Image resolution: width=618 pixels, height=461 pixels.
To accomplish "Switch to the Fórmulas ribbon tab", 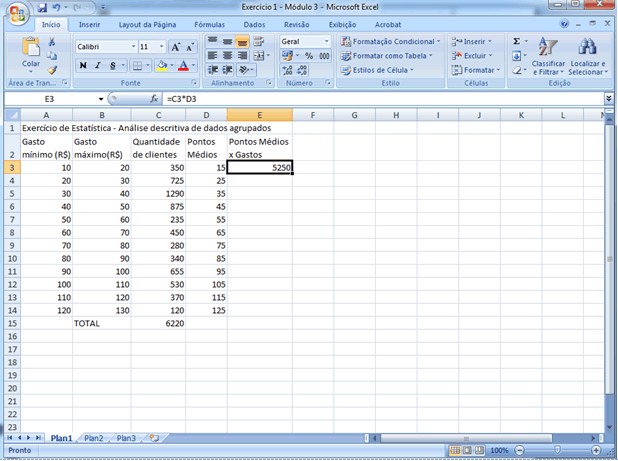I will (x=209, y=23).
